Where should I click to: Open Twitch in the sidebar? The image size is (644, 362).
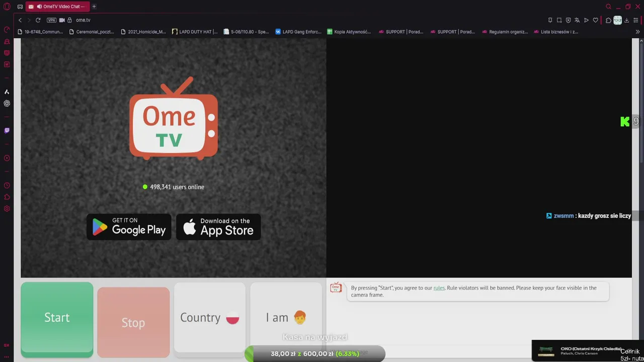[7, 130]
